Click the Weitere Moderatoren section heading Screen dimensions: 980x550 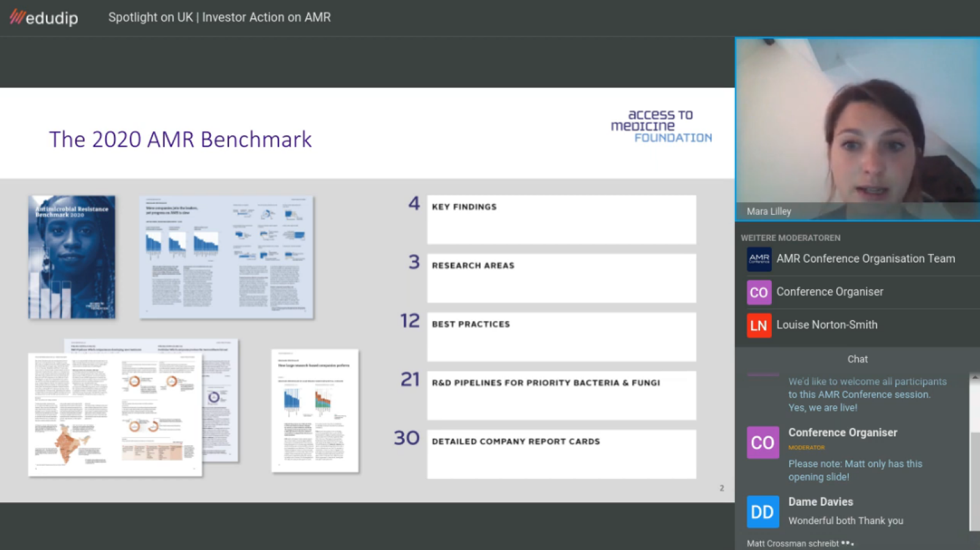pyautogui.click(x=790, y=238)
